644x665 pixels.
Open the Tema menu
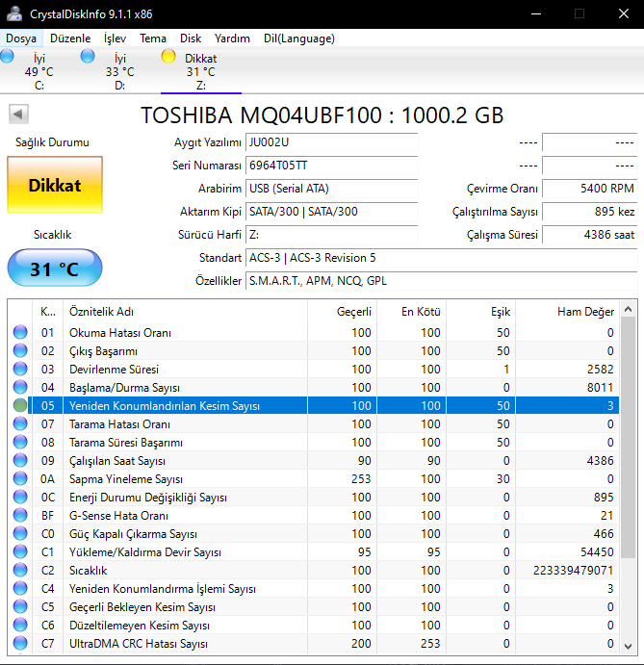click(x=153, y=38)
